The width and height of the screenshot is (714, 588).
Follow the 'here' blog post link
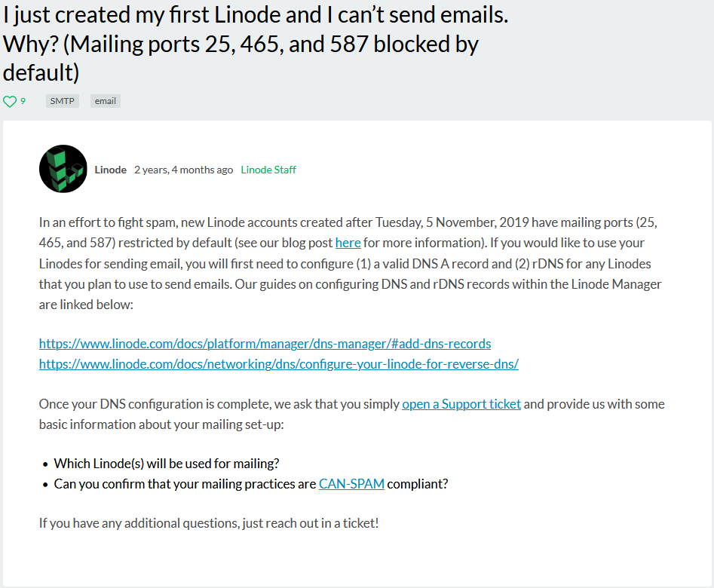pos(348,243)
